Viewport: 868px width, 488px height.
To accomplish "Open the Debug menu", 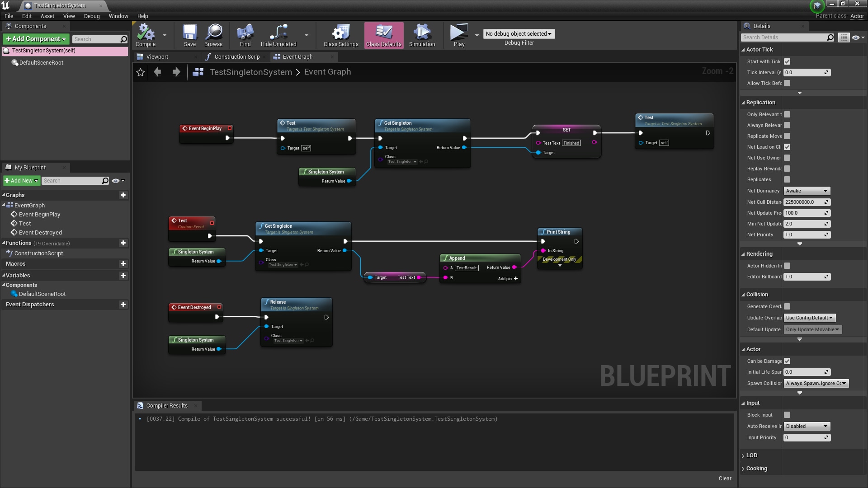I will pos(92,16).
